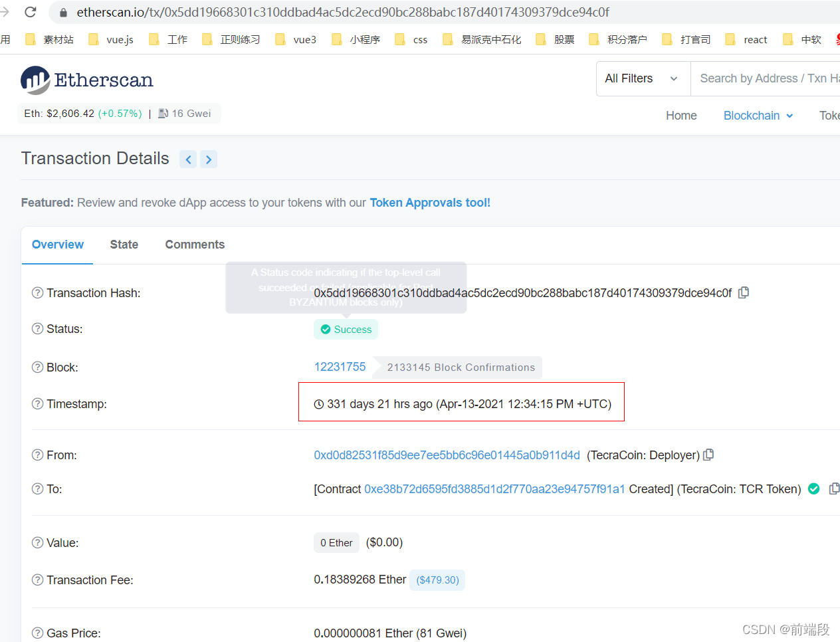Open the vue.js bookmark folder
This screenshot has width=840, height=642.
tap(111, 39)
